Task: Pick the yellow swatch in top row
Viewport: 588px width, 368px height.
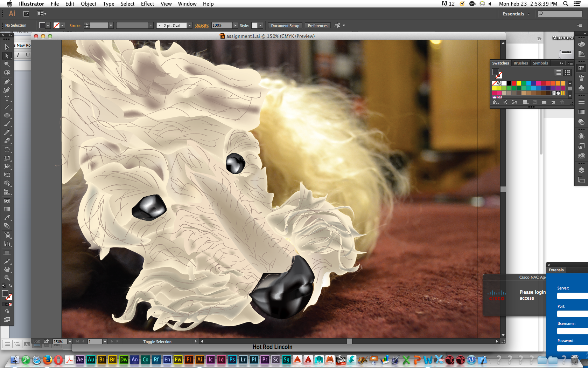Action: pyautogui.click(x=519, y=83)
